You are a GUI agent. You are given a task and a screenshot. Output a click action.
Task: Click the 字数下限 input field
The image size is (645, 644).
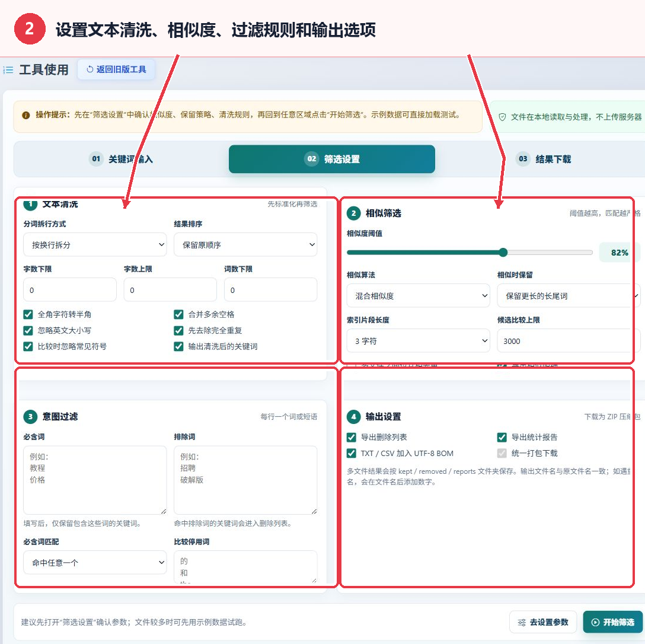[x=70, y=290]
